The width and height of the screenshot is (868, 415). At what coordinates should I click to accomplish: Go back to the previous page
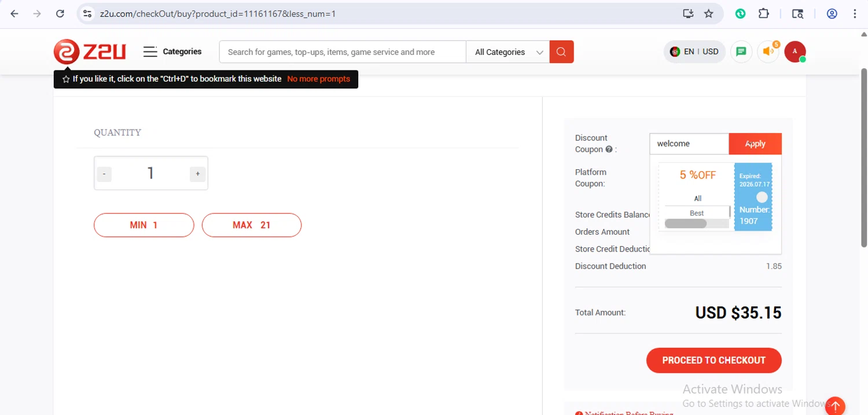click(14, 14)
